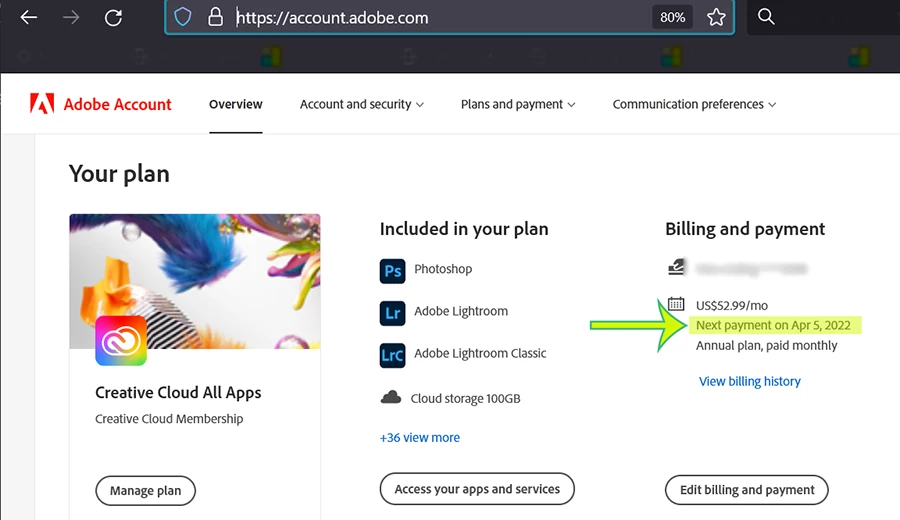Click the cloud storage icon
Viewport: 900px width, 520px height.
[391, 397]
